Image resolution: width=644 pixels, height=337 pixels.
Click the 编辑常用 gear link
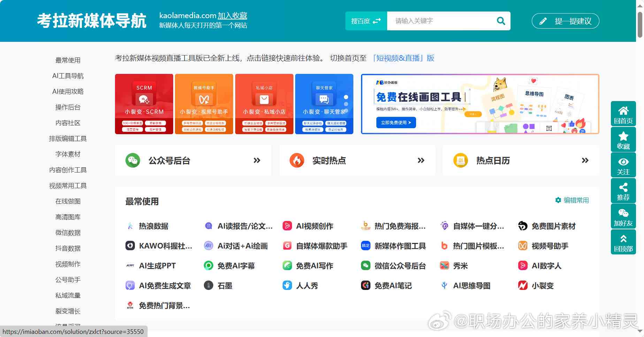pyautogui.click(x=572, y=200)
